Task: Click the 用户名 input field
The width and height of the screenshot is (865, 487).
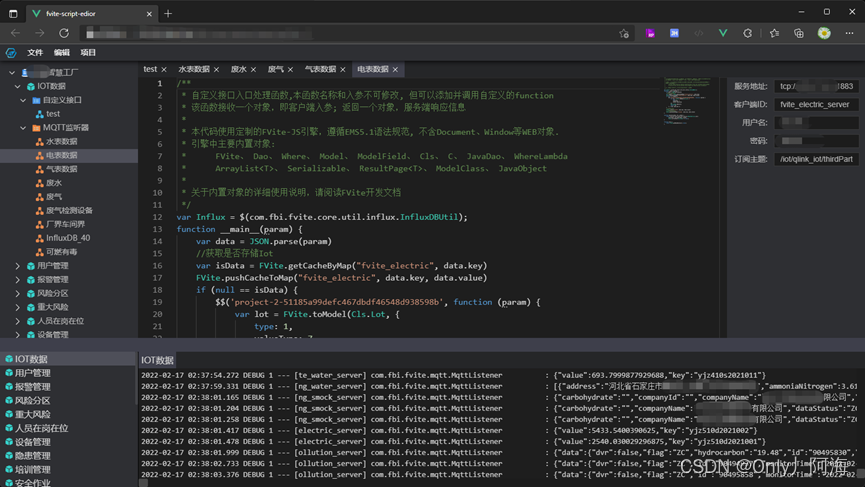Action: [x=816, y=122]
